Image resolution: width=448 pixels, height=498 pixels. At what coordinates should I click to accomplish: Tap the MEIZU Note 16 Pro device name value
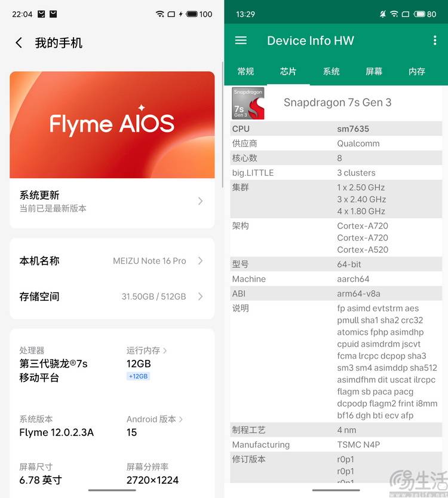click(x=149, y=261)
